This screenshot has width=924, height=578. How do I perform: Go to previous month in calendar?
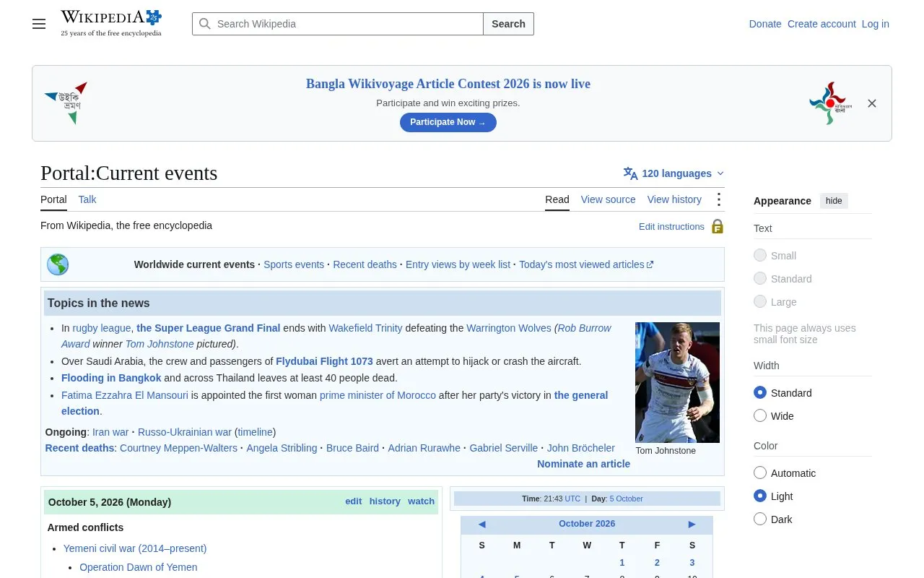click(481, 524)
